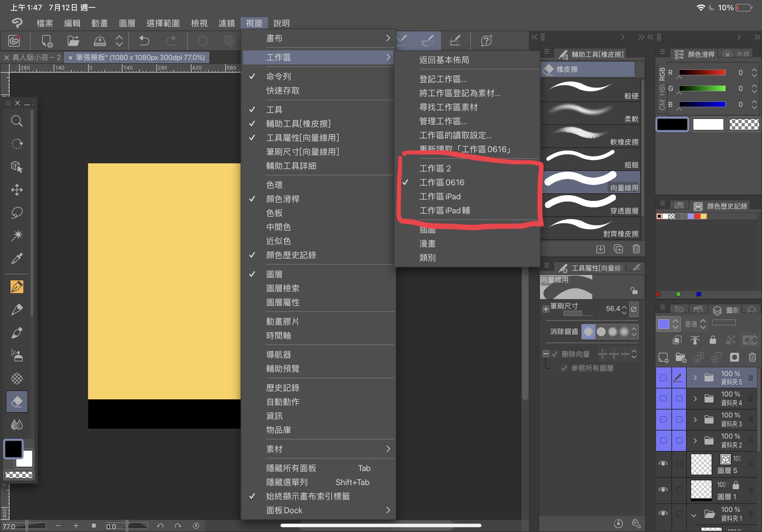762x532 pixels.
Task: Open the 濾鏡 menu
Action: click(x=226, y=23)
